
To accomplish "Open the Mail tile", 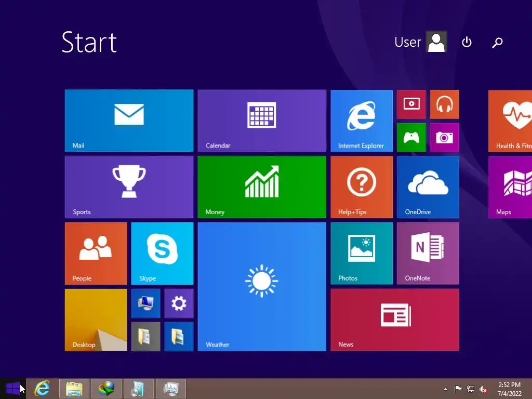I will coord(129,121).
